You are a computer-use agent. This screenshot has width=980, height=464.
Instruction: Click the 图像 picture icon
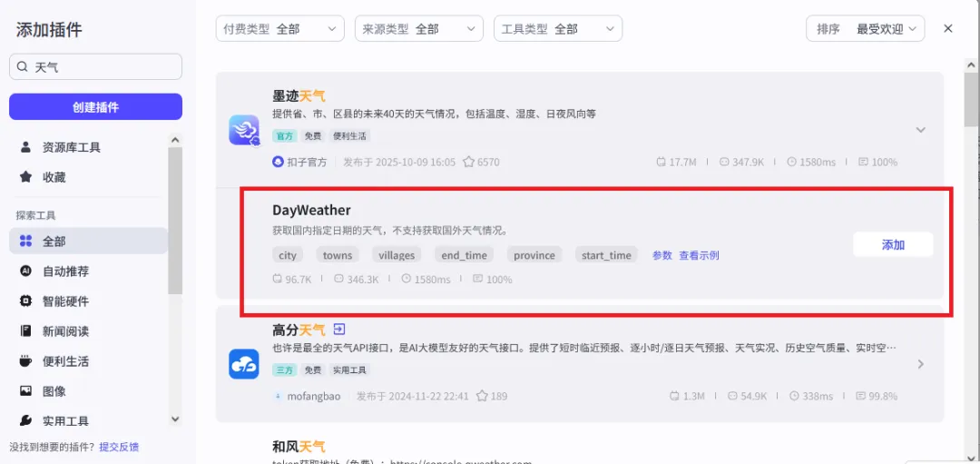tap(25, 390)
